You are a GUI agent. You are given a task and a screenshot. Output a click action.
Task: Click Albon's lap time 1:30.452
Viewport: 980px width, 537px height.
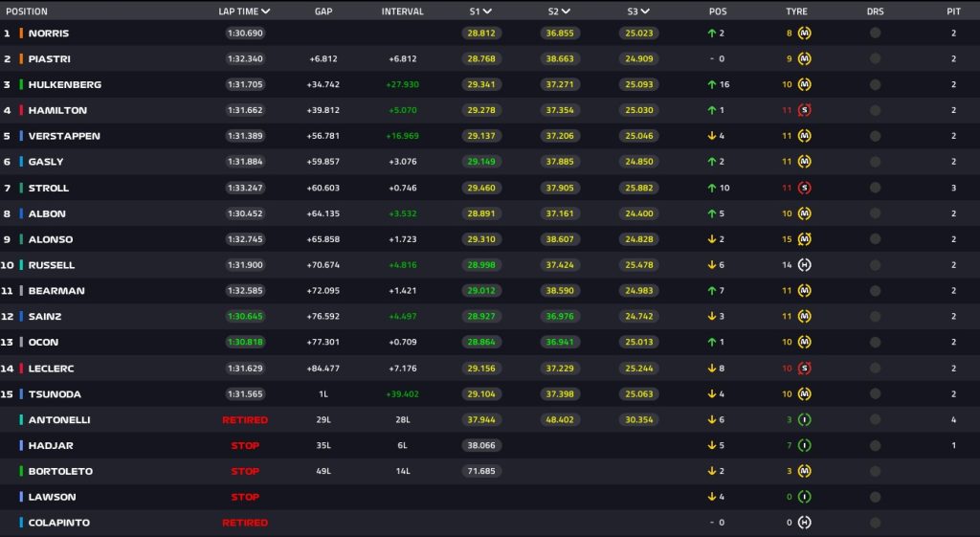click(245, 213)
